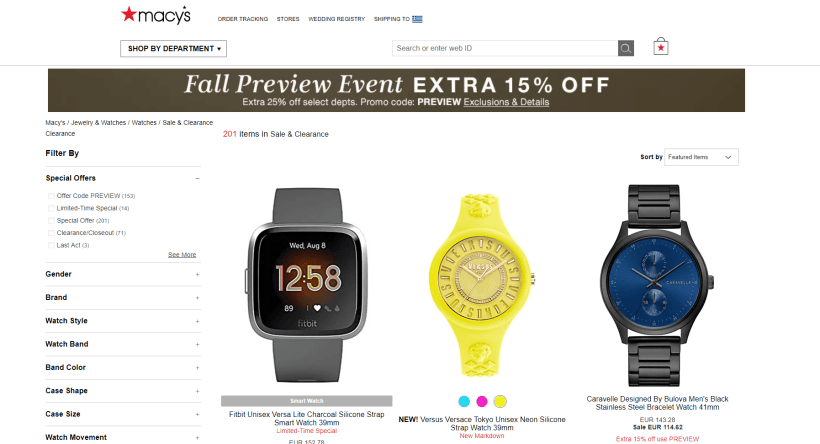Screen dimensions: 820x444
Task: Open the Shop By Department dropdown
Action: tap(174, 49)
